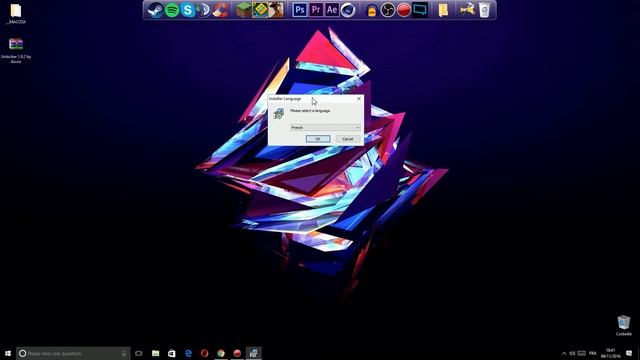Screen dimensions: 640x360
Task: Click the installer icon inside the dialog
Action: (x=279, y=113)
